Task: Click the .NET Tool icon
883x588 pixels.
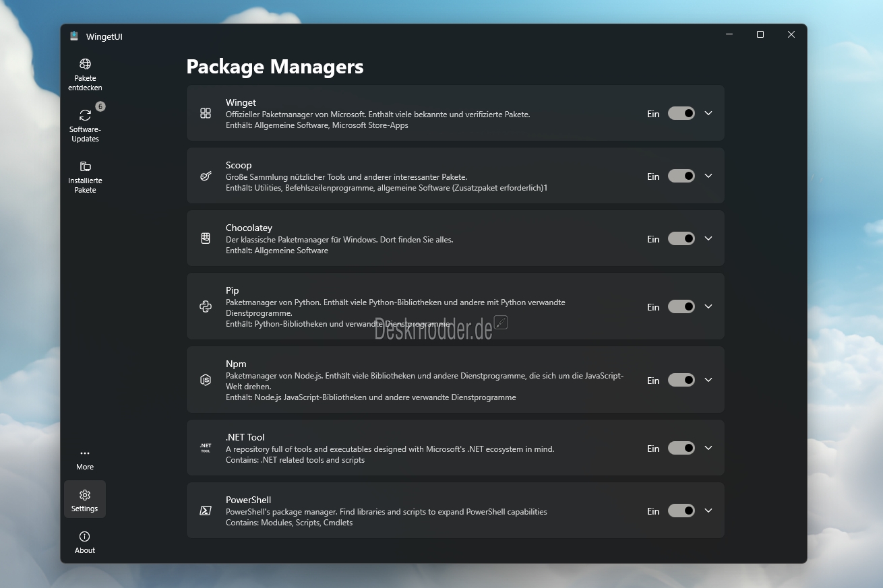Action: pyautogui.click(x=206, y=448)
